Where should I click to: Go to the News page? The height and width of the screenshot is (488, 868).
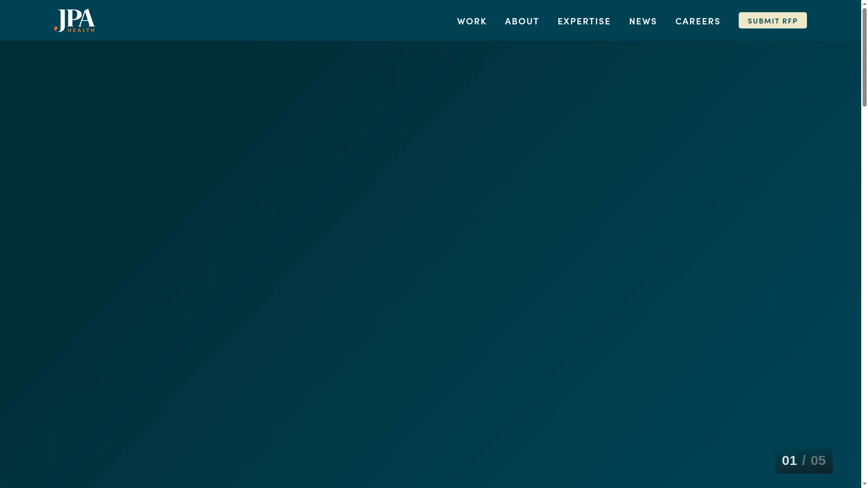(643, 21)
